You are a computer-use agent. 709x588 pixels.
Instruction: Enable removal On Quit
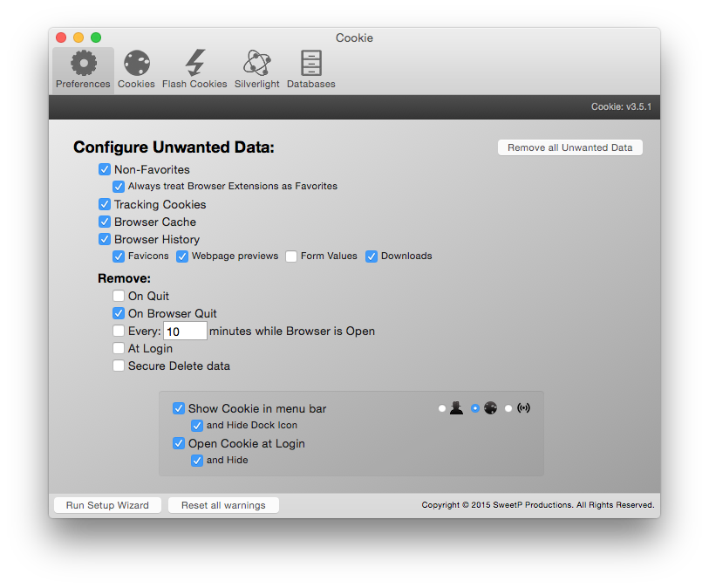point(119,296)
